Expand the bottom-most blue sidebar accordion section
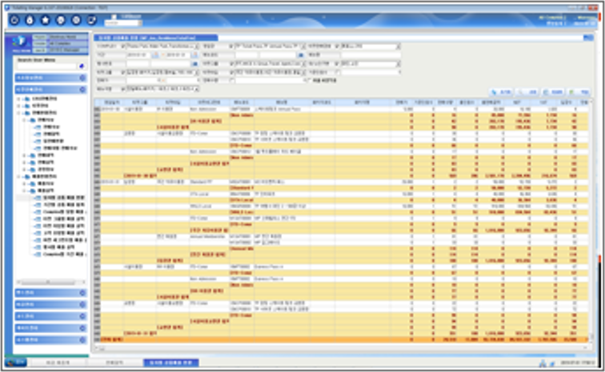605x372 pixels. 51,340
